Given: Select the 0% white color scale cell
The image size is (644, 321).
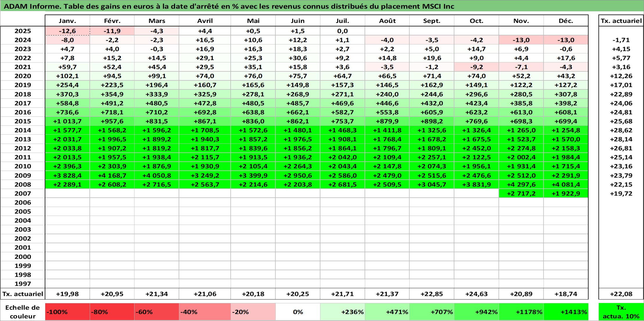Looking at the screenshot, I should [x=298, y=312].
